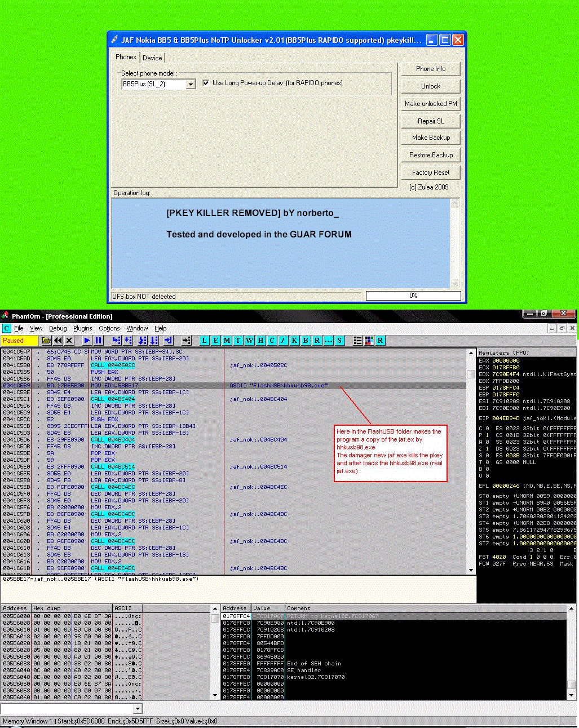Screen dimensions: 579x728
Task: Open a file with the folder toolbar icon
Action: pos(47,341)
